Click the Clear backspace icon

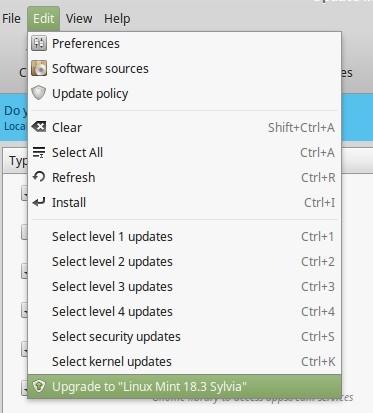point(39,127)
